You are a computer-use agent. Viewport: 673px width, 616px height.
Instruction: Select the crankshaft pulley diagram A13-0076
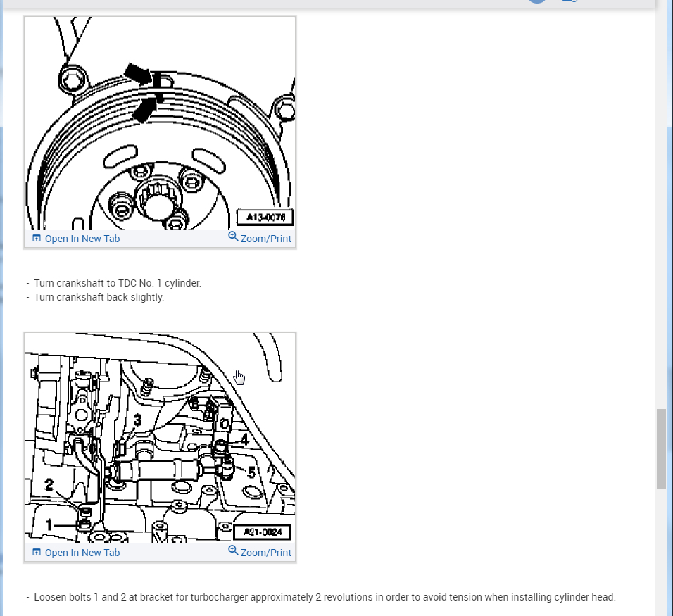click(160, 123)
